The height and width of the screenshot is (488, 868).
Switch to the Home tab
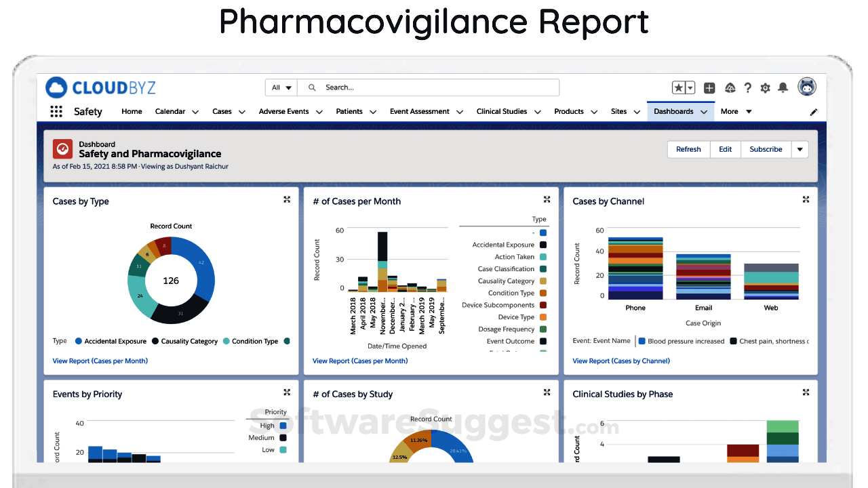pos(132,112)
